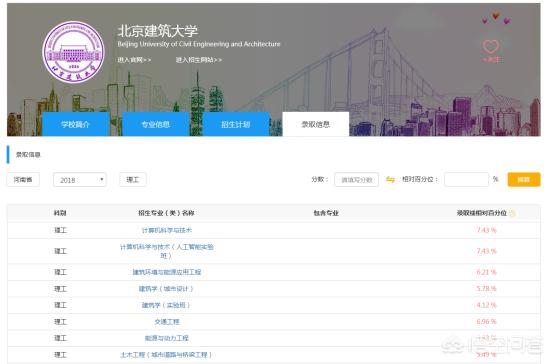Switch to the 招生计划 tab

[236, 124]
